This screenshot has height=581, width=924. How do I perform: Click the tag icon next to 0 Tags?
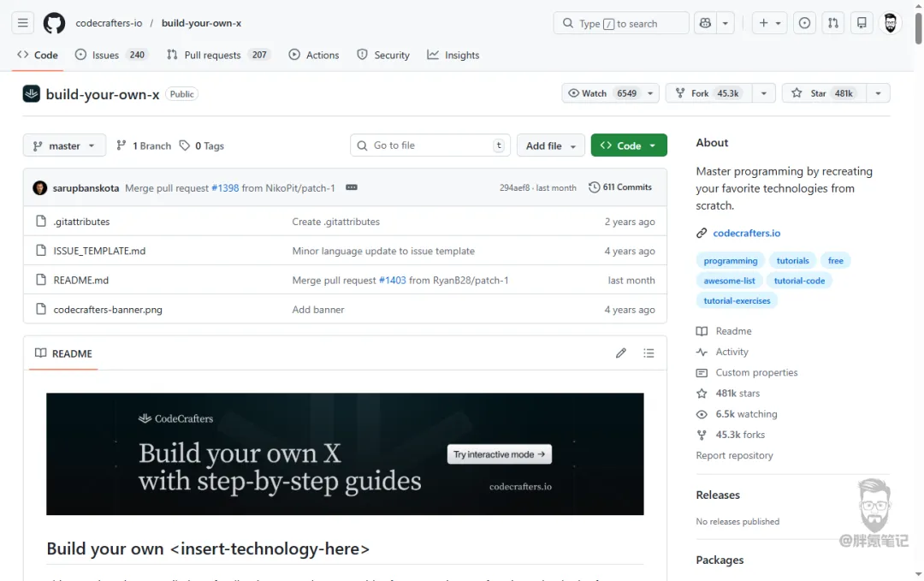click(x=185, y=145)
